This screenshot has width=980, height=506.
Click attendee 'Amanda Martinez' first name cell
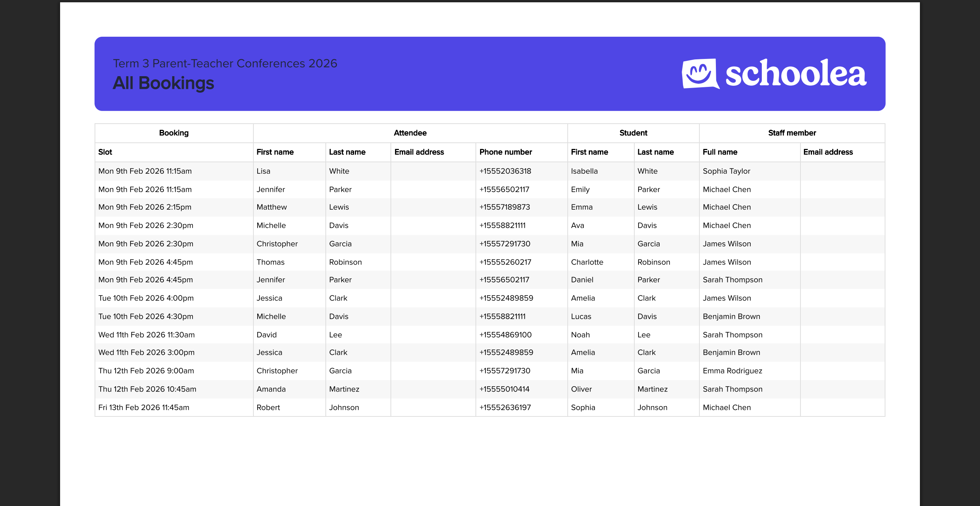click(271, 389)
